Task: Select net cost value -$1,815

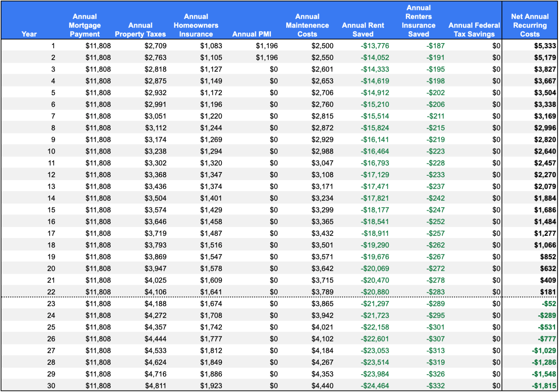Action: coord(544,386)
